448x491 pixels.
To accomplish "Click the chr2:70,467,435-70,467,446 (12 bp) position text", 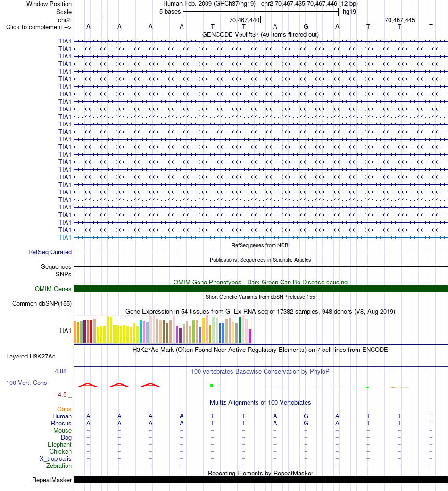I will (309, 4).
